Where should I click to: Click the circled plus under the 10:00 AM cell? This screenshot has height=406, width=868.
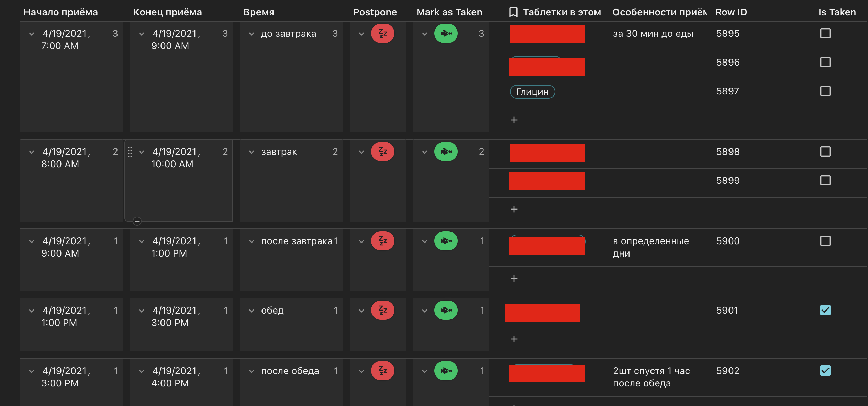137,221
